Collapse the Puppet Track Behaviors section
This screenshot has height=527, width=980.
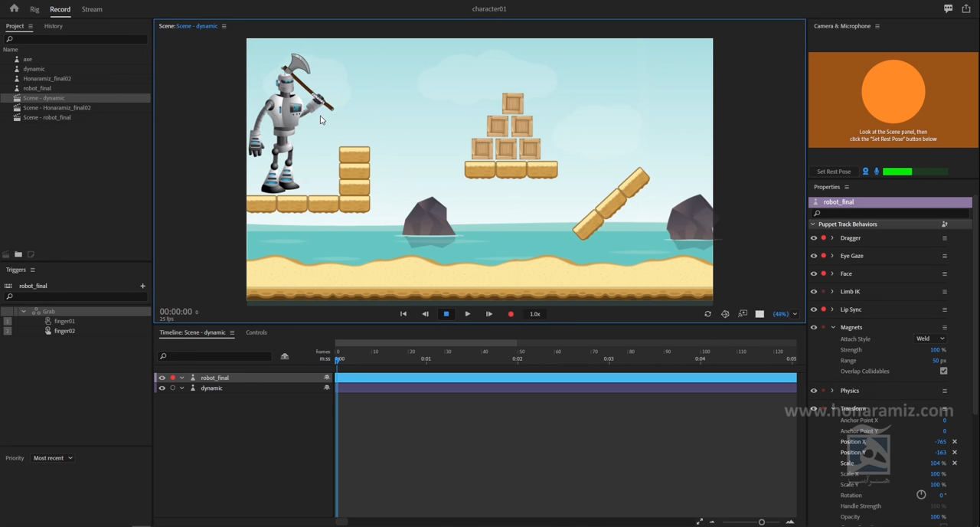click(x=813, y=224)
